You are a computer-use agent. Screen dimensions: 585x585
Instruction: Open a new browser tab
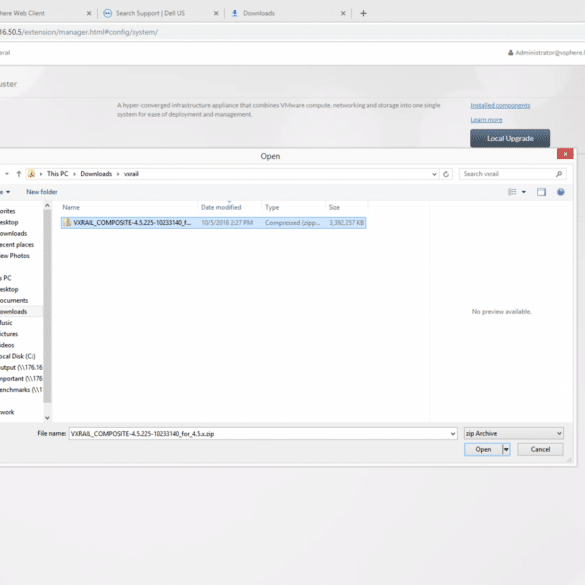click(363, 13)
